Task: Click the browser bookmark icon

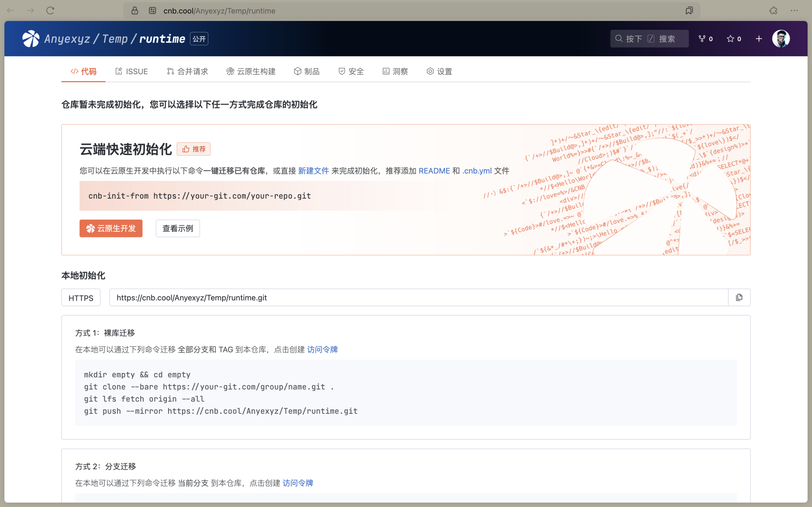Action: (689, 11)
